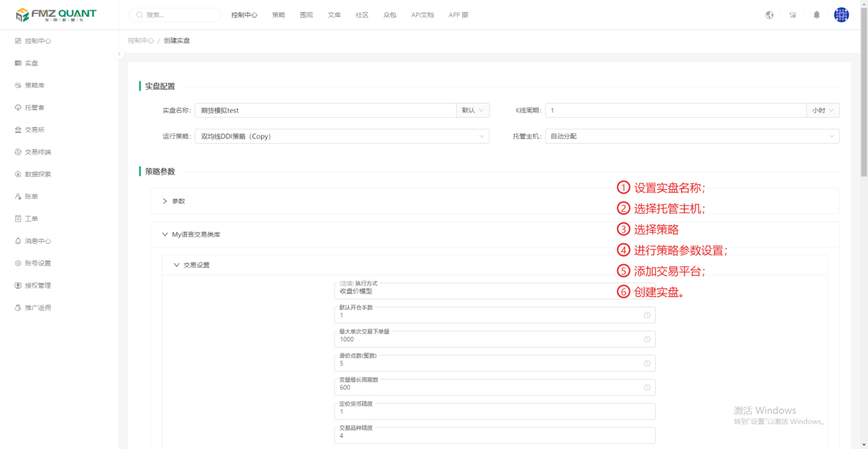Toggle the theme switch icon in header
The height and width of the screenshot is (449, 868).
coord(793,15)
